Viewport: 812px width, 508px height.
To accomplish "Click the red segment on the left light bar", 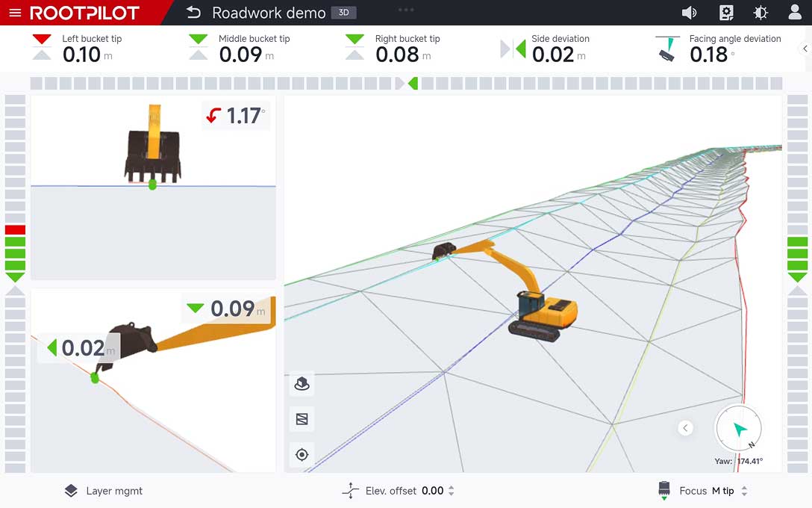I will [15, 229].
